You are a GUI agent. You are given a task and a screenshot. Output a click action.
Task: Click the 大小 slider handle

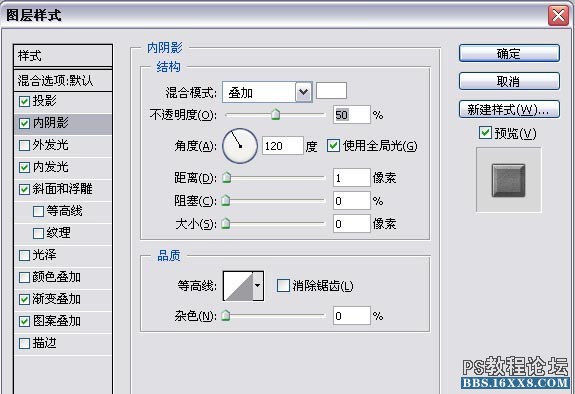[x=226, y=223]
